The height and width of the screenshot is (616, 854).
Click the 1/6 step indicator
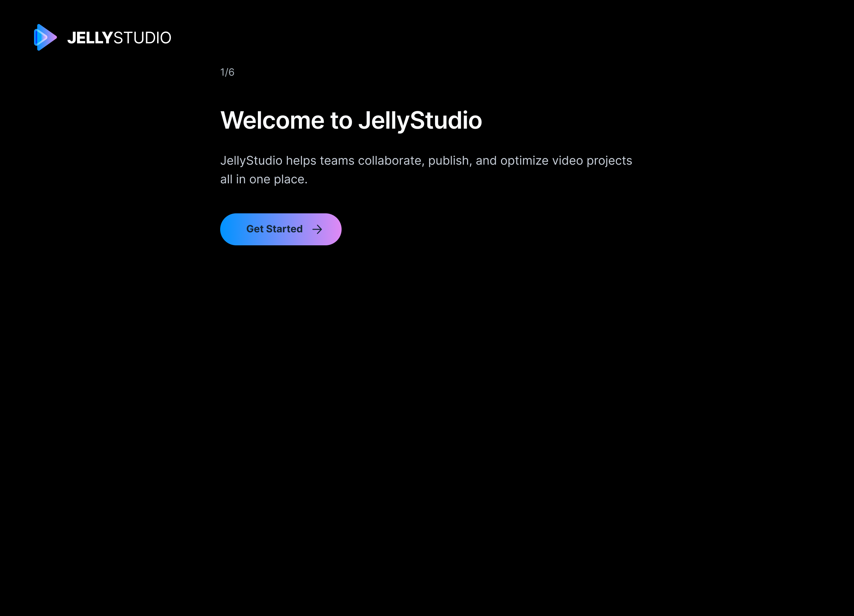coord(227,72)
